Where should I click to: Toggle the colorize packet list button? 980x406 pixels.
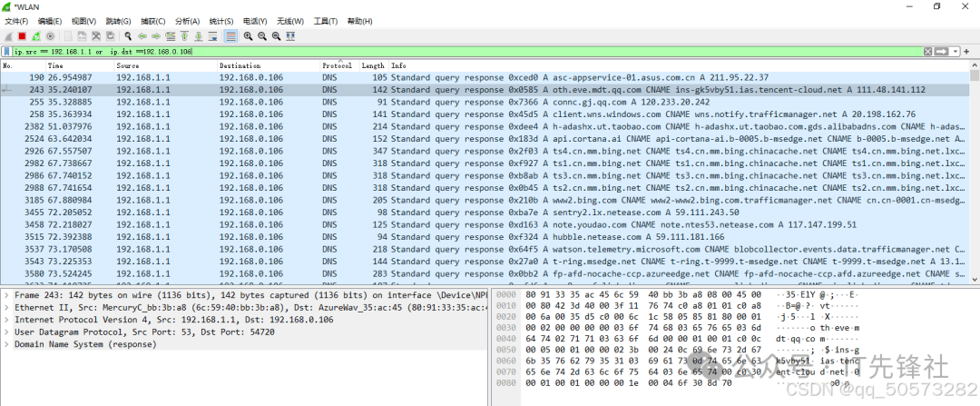click(230, 35)
